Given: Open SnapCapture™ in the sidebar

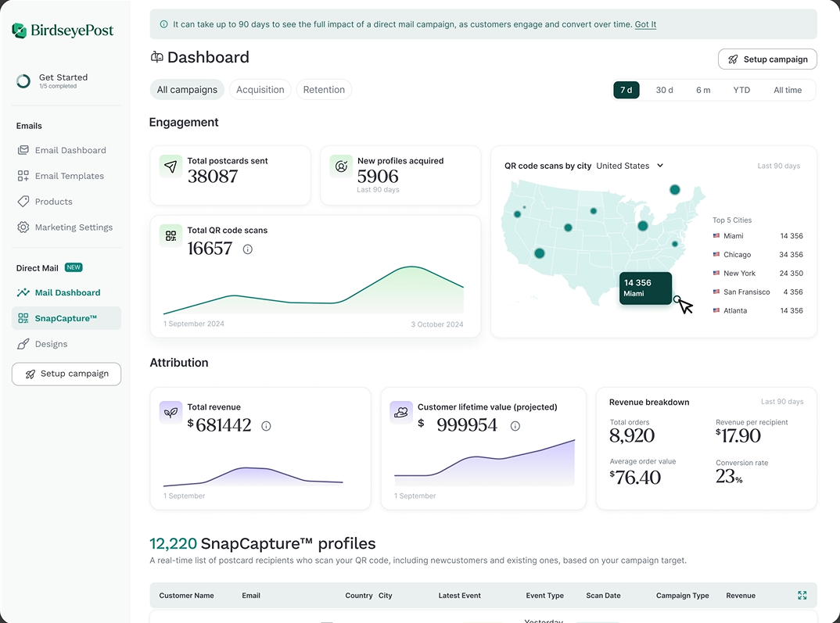Looking at the screenshot, I should [66, 318].
